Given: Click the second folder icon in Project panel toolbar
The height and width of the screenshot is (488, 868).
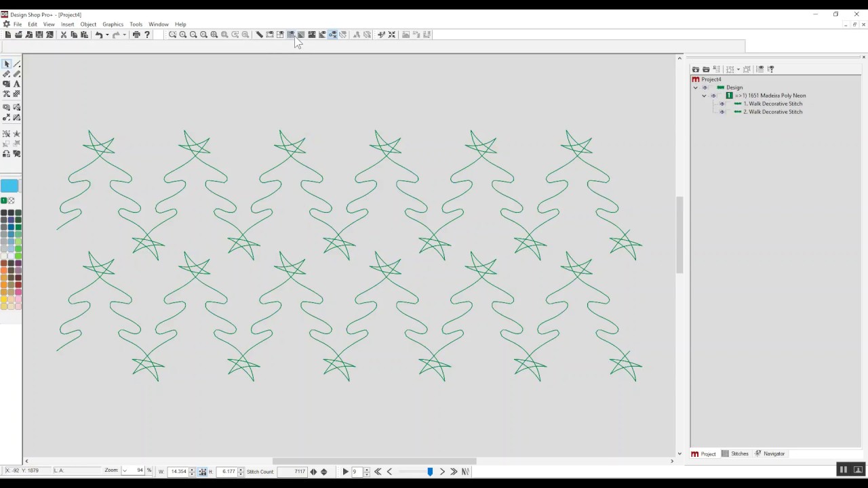Looking at the screenshot, I should [x=706, y=69].
